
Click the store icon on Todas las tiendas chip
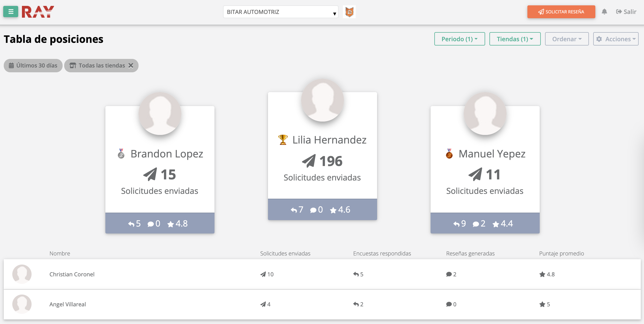(73, 65)
